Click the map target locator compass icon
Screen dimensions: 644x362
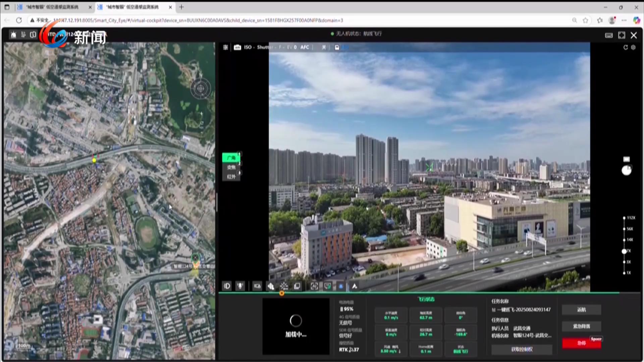[201, 88]
